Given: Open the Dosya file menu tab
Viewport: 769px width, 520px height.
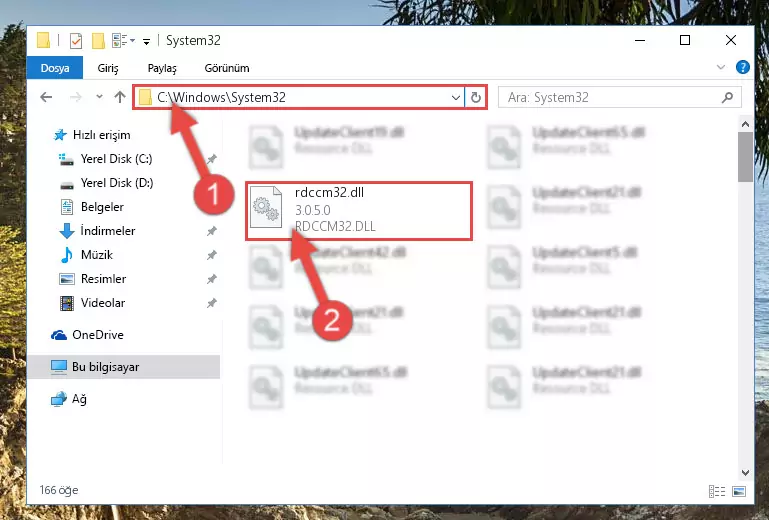Looking at the screenshot, I should pyautogui.click(x=55, y=68).
